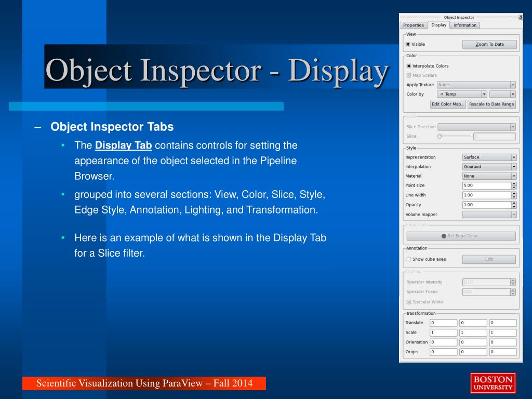
Task: Click first Translate value field
Action: [444, 323]
